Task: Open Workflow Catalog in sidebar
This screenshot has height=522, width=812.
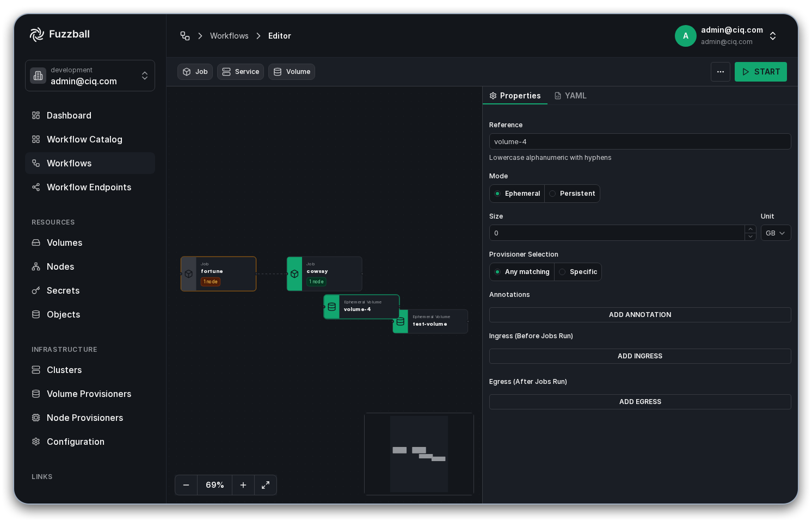Action: click(90, 139)
